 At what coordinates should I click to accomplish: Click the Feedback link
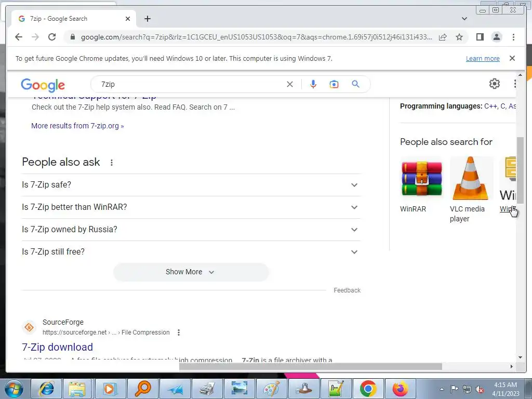pyautogui.click(x=347, y=290)
